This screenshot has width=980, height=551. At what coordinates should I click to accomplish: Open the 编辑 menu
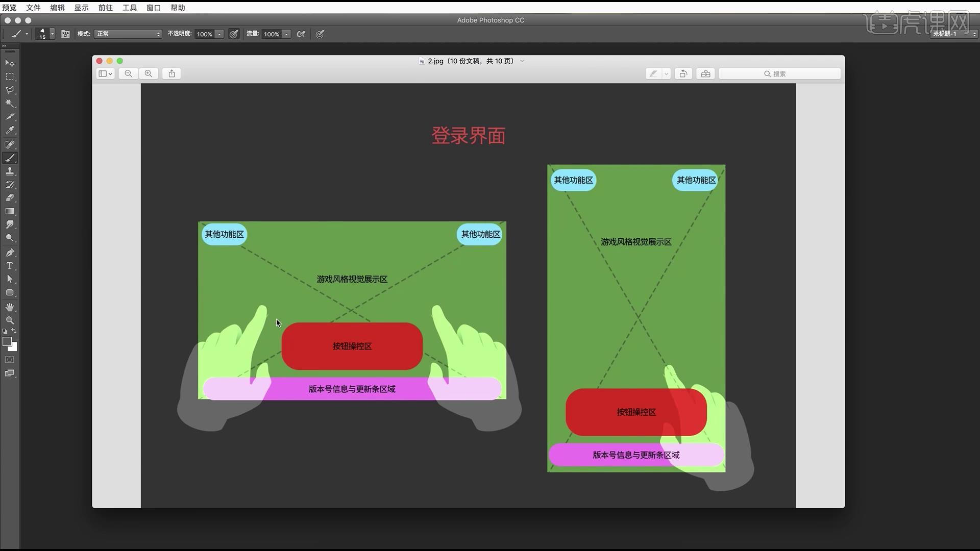tap(57, 8)
